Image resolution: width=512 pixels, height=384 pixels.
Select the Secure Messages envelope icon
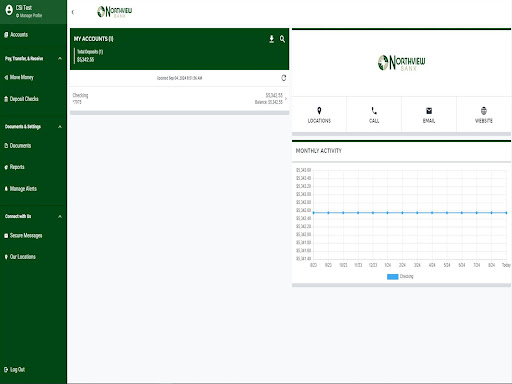tap(6, 236)
